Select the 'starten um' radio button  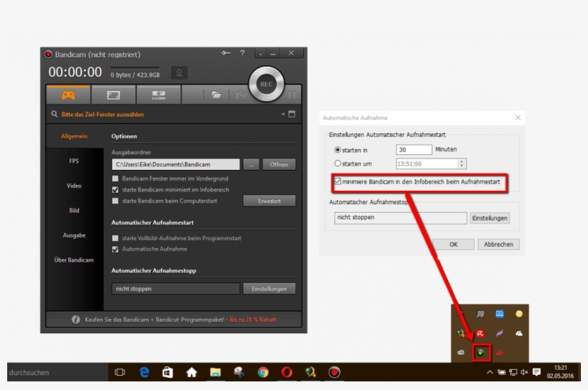(338, 163)
